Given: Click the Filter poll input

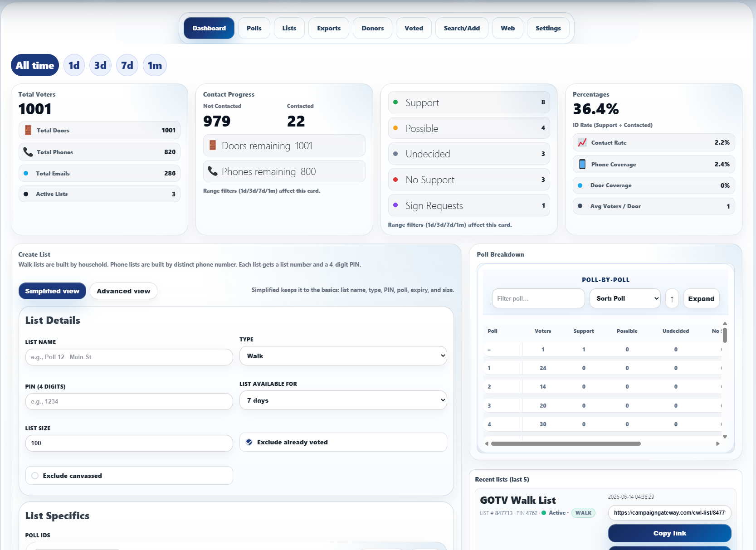Looking at the screenshot, I should pyautogui.click(x=538, y=298).
